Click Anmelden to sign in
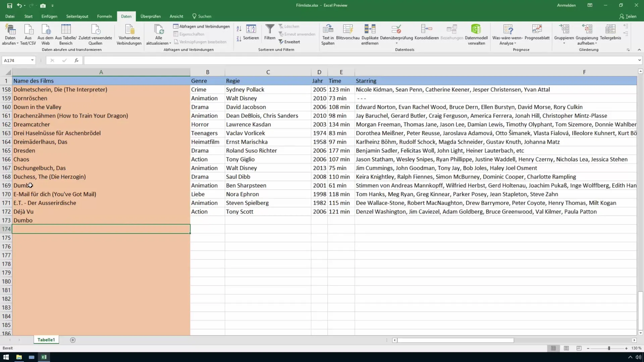This screenshot has height=362, width=644. (566, 5)
